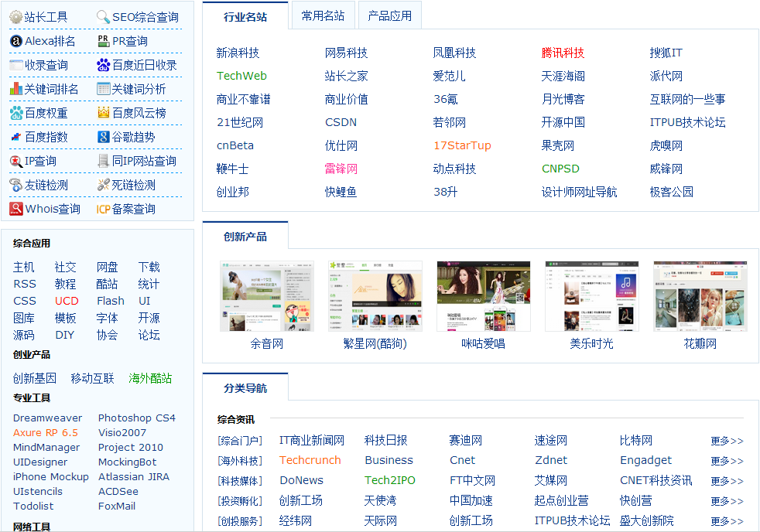
Task: Click the globe link icon beside 友链检测
Action: (x=16, y=185)
